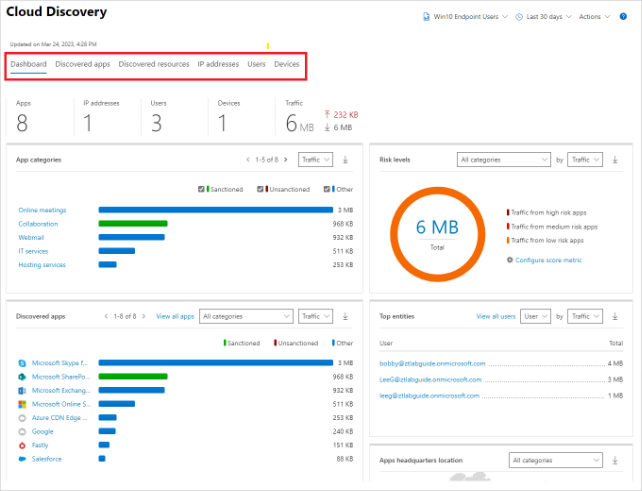The image size is (642, 491).
Task: Switch to the Discovered apps tab
Action: coord(83,64)
